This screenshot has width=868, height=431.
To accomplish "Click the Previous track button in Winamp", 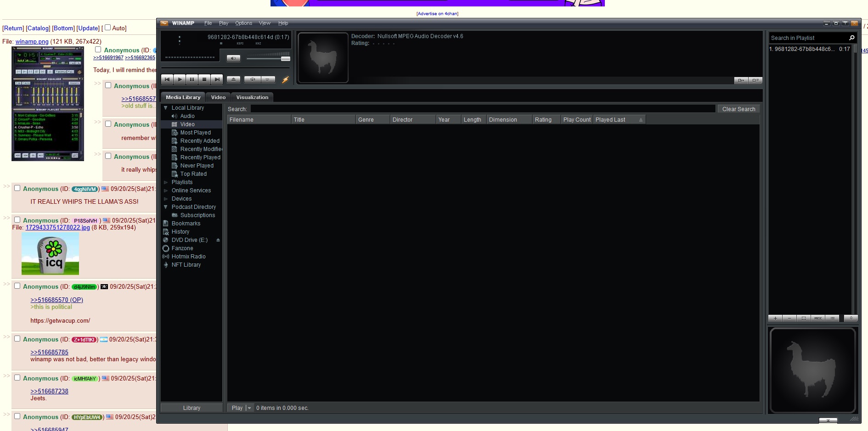I will pyautogui.click(x=167, y=79).
